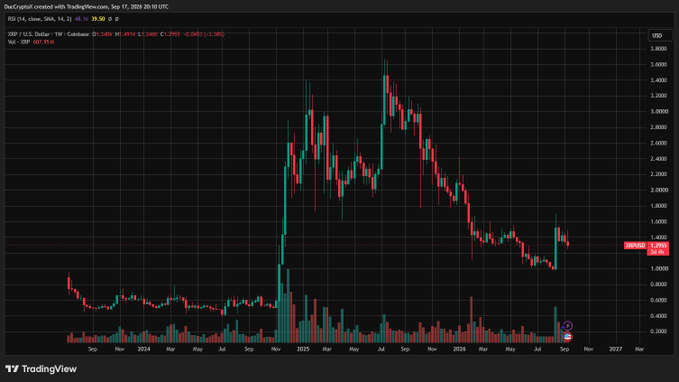The height and width of the screenshot is (382, 679).
Task: Click the 1.8000 price axis label
Action: 658,206
